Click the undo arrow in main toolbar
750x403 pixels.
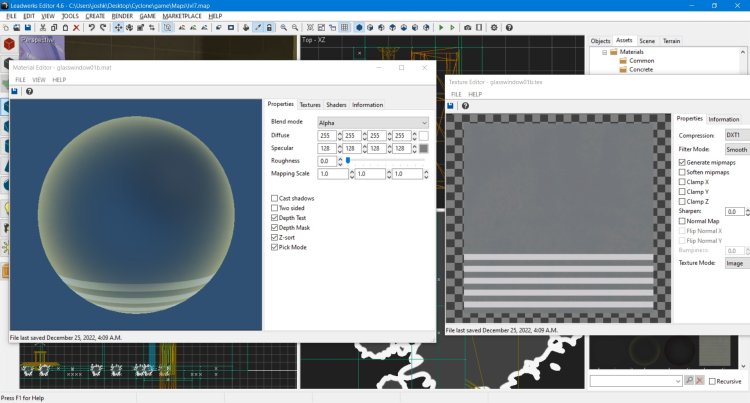(x=91, y=27)
